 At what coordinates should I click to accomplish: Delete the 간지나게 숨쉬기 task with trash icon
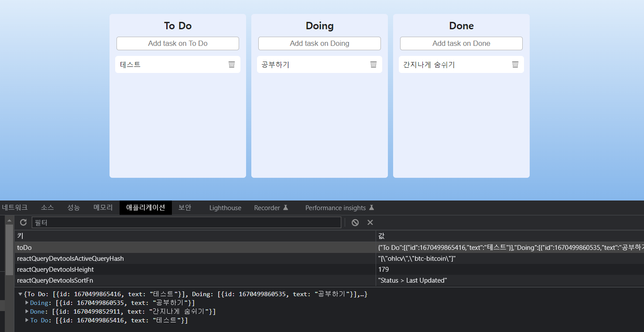click(x=515, y=65)
